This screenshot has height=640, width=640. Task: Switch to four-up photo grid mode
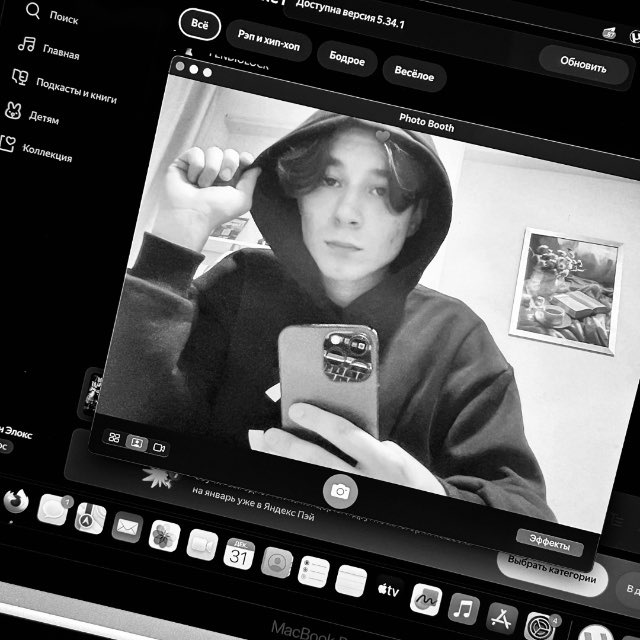(114, 438)
